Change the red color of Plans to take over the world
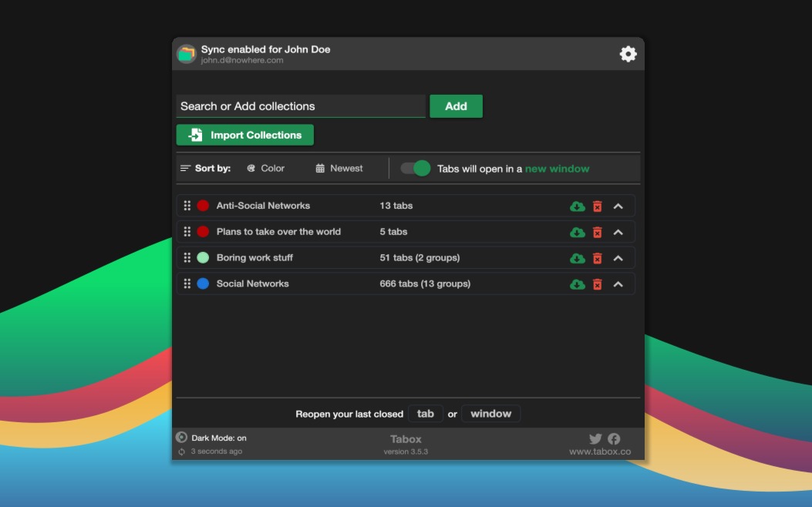The image size is (812, 507). pos(203,231)
